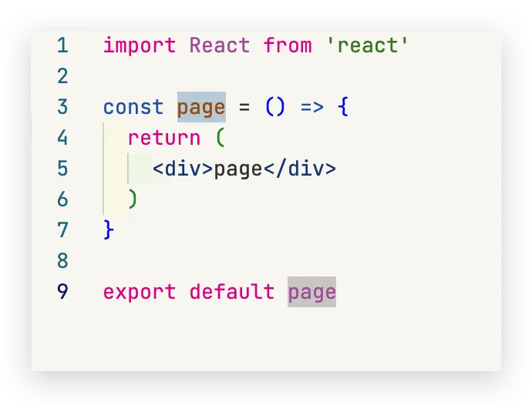Click the 'export' keyword
Viewport: 532px width, 402px height.
[140, 292]
